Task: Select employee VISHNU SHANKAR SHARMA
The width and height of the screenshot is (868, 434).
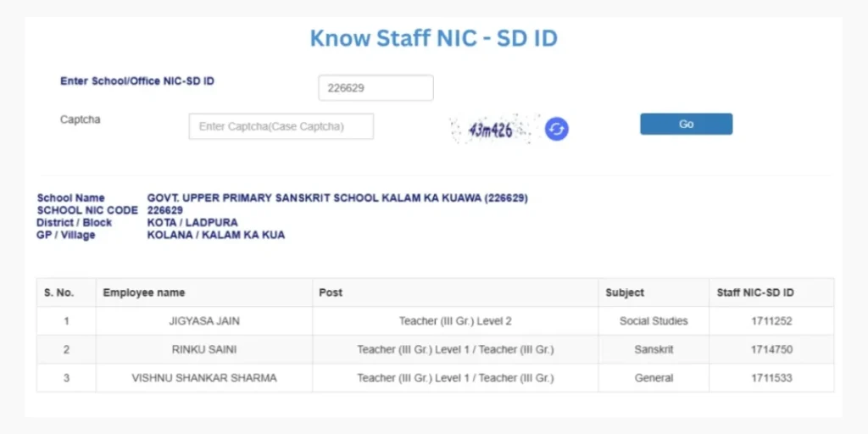Action: coord(204,378)
